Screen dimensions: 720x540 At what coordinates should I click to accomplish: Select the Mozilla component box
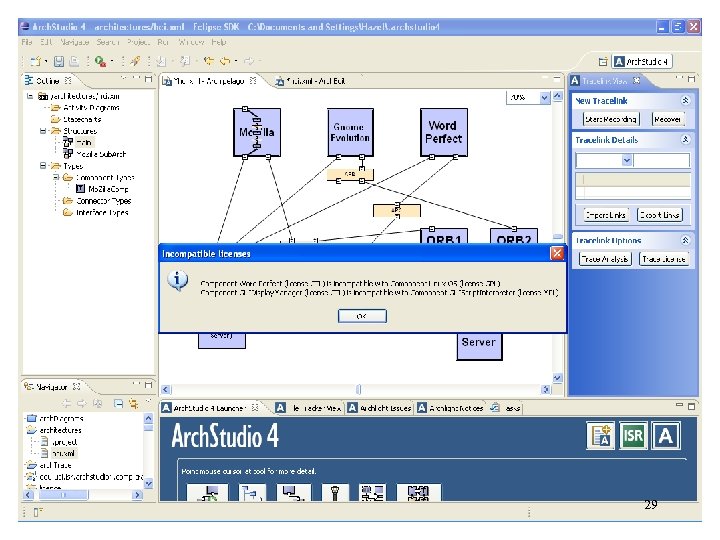point(257,132)
